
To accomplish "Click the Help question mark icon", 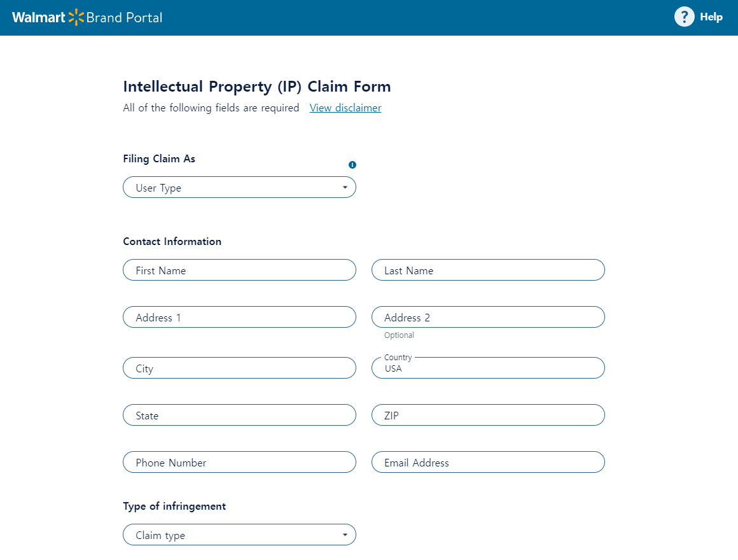I will pyautogui.click(x=684, y=17).
